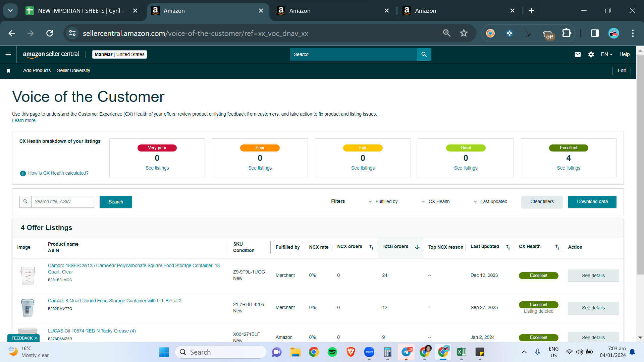Click the Cambro 8-Quart container thumbnail
644x362 pixels.
(28, 308)
